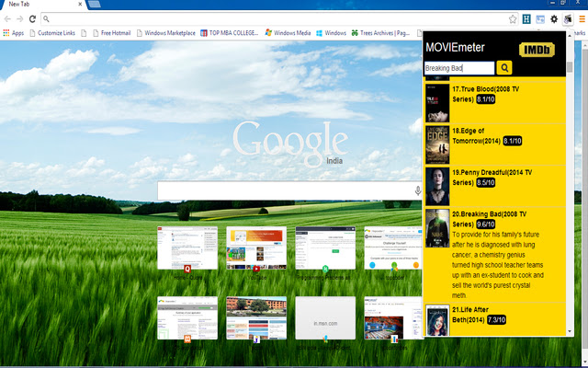Image resolution: width=588 pixels, height=368 pixels.
Task: Click the MOVIEmeter heading text
Action: click(455, 47)
